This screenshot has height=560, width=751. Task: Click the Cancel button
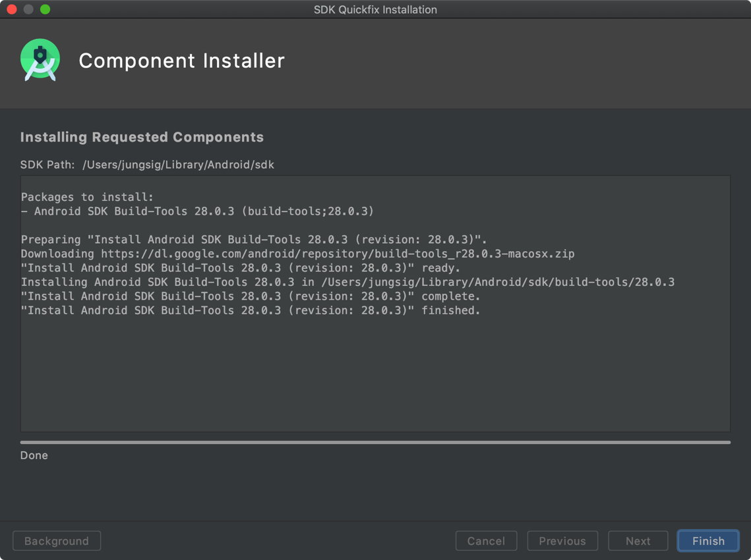[x=486, y=541]
